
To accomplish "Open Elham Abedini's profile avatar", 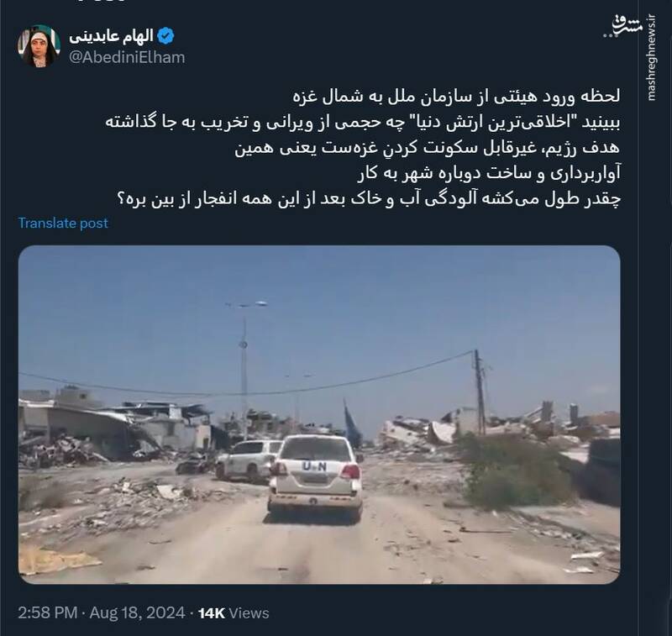I will pos(39,46).
